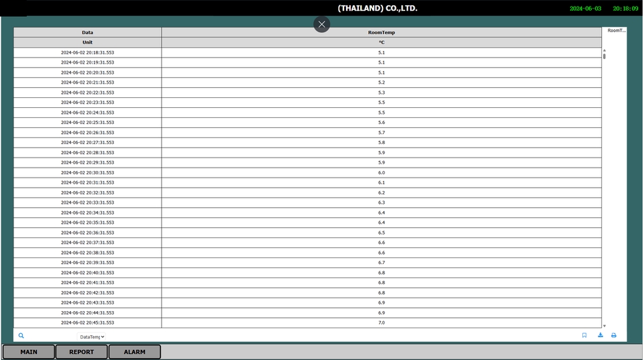Screen dimensions: 644x360
Task: Click the 6.1 temperature value
Action: click(381, 182)
